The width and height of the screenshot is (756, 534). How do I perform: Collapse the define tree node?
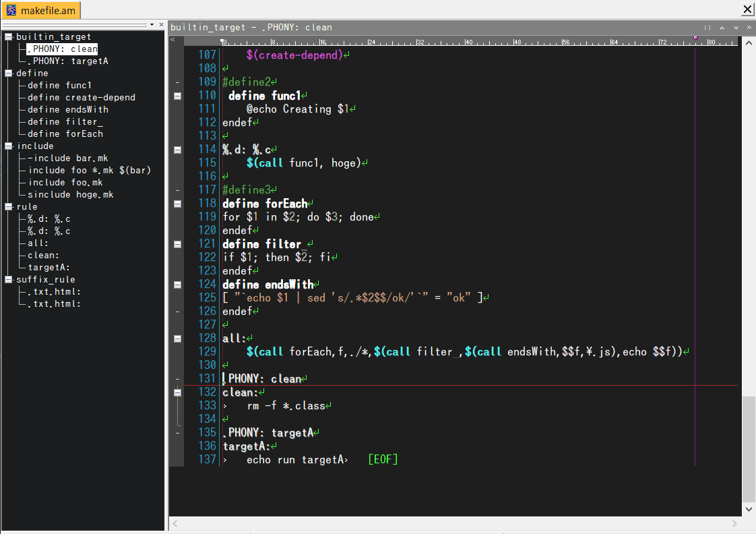pos(8,73)
